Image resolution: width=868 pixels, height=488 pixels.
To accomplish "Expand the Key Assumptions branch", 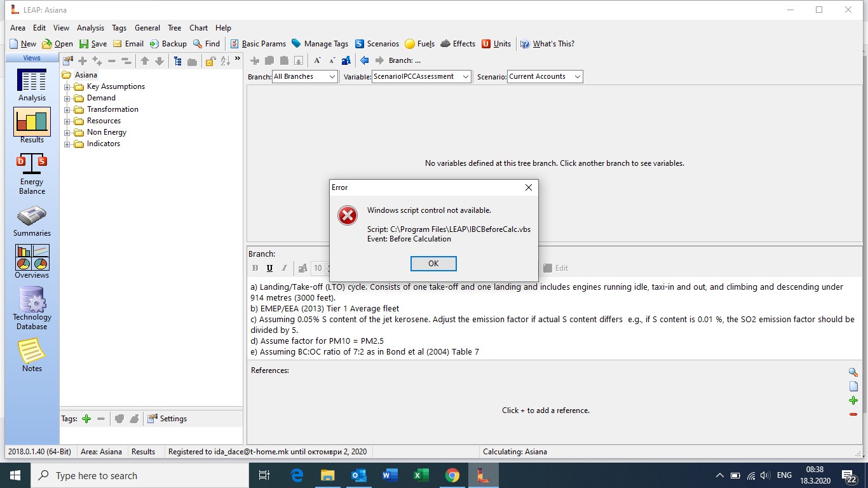I will click(67, 86).
